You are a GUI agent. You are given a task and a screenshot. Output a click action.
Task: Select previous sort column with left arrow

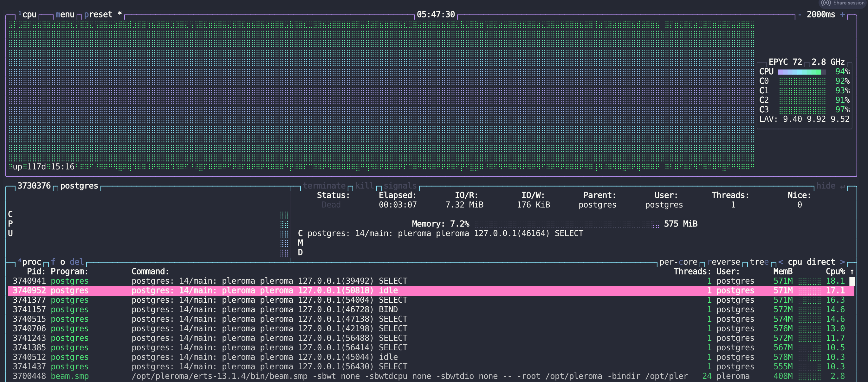(x=781, y=262)
